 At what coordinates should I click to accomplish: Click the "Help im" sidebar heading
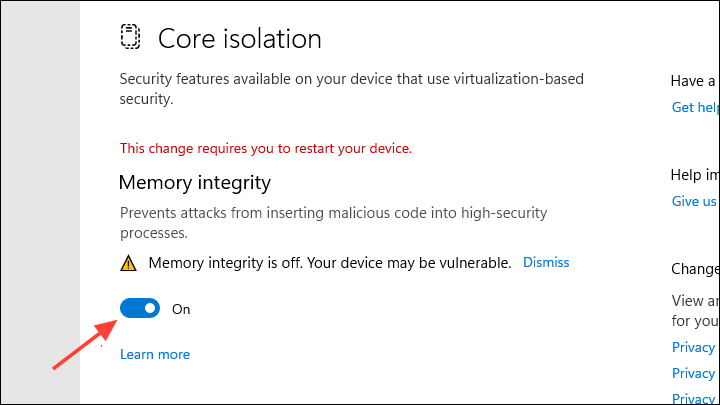pos(694,175)
